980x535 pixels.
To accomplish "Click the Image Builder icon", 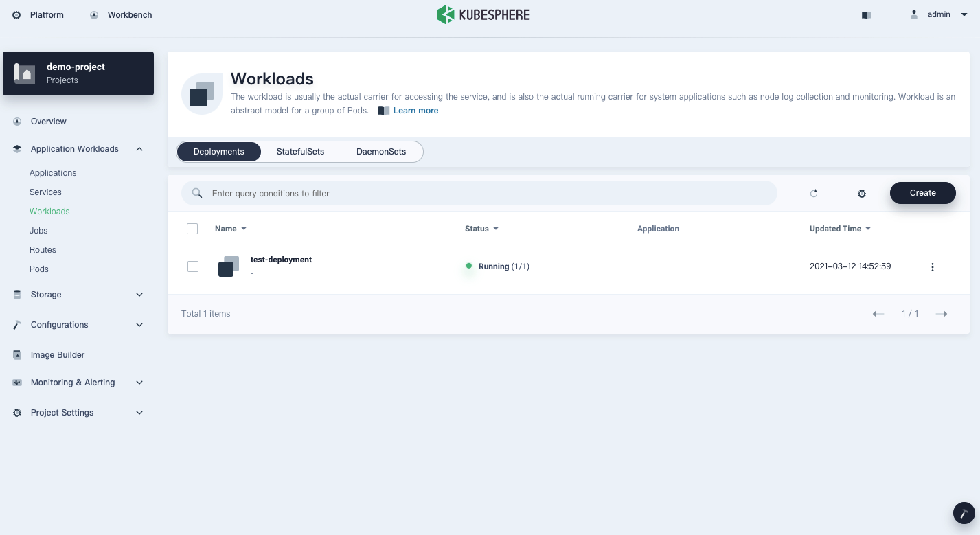I will (x=17, y=355).
